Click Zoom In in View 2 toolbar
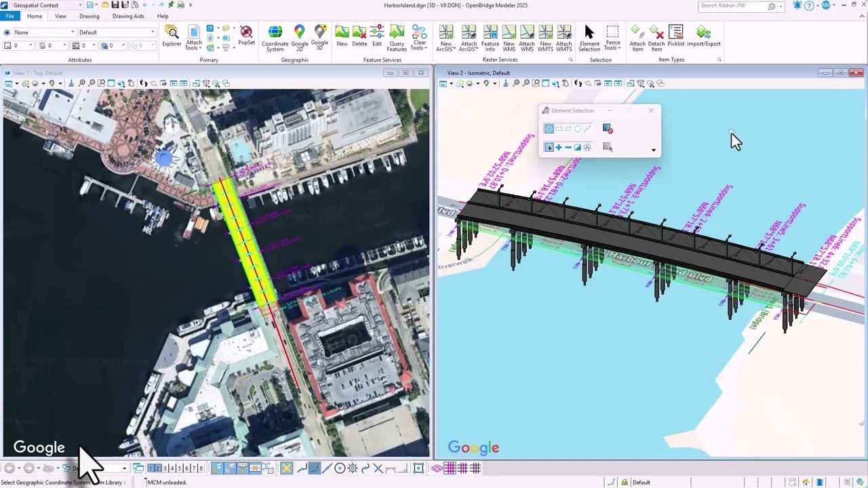868x488 pixels. [x=516, y=83]
